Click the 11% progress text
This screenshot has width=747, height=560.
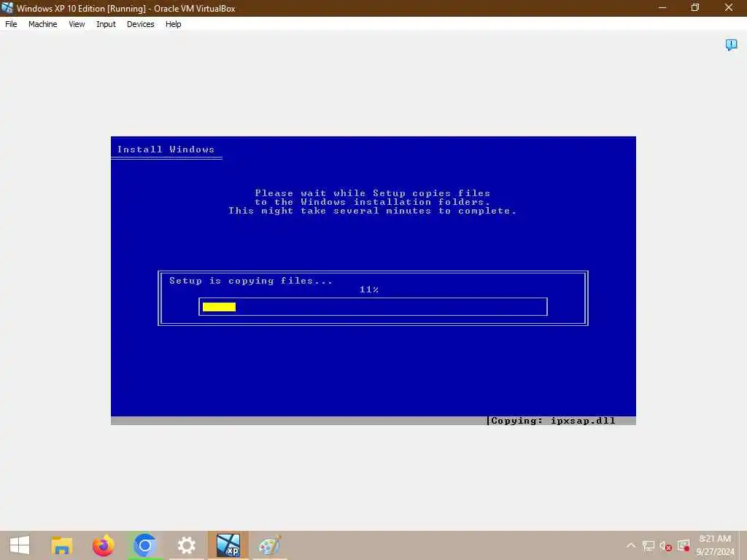point(368,289)
